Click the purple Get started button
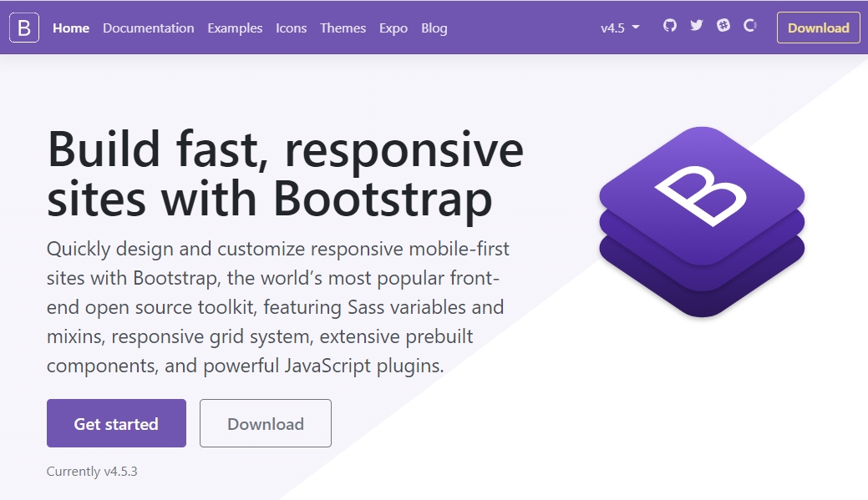Image resolution: width=868 pixels, height=500 pixels. tap(116, 423)
